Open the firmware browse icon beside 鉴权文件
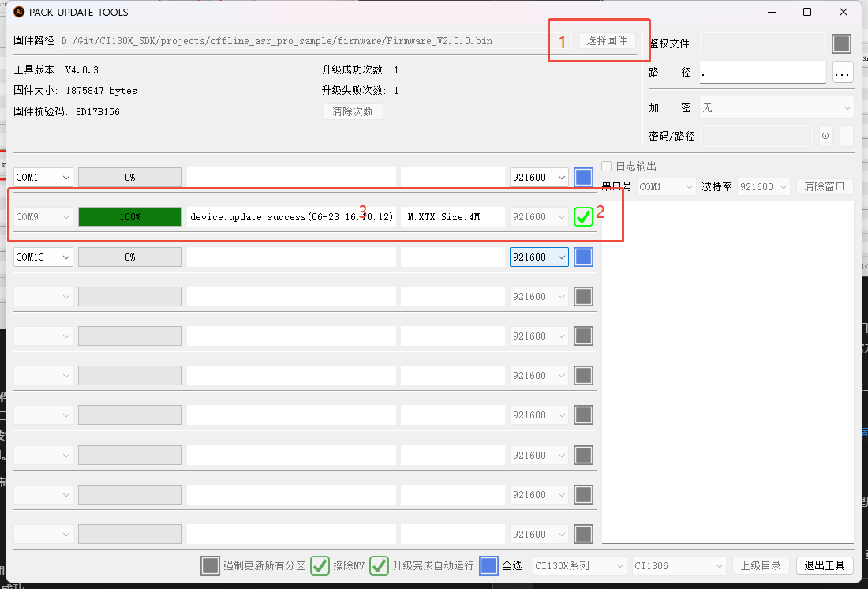Viewport: 868px width, 589px height. 841,43
